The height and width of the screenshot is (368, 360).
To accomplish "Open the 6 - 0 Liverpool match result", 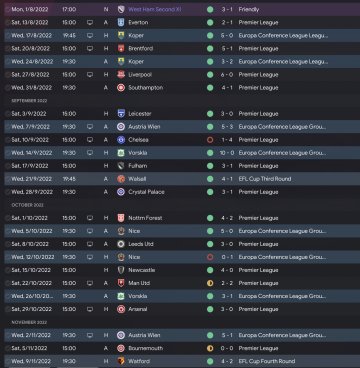I will click(x=227, y=75).
